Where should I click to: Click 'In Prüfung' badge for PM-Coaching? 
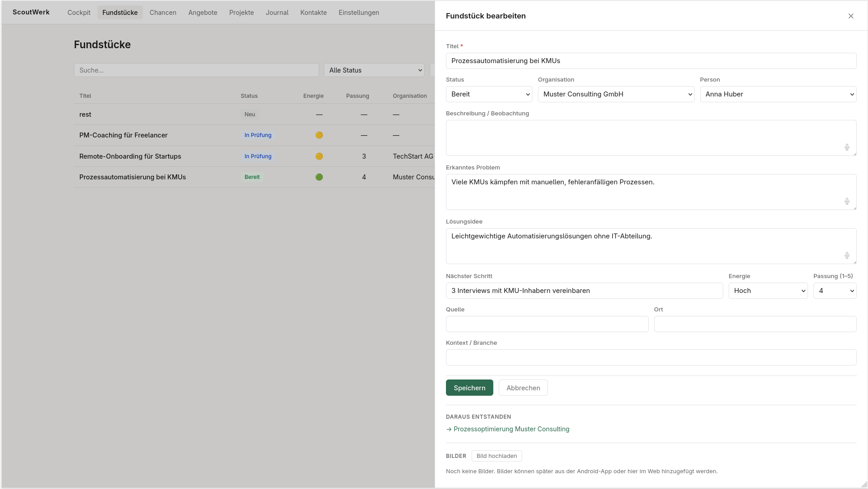click(258, 135)
